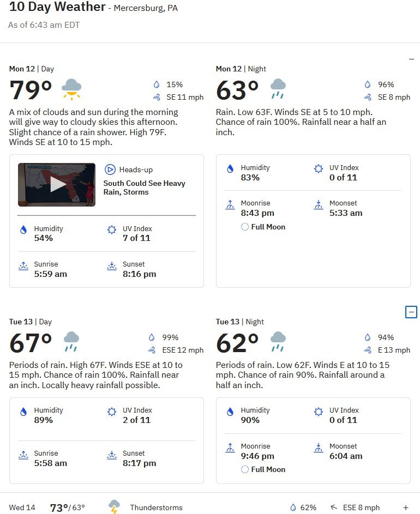Click the Full Moon circle under 9:46 pm
Screen dimensions: 420x514
click(x=245, y=469)
